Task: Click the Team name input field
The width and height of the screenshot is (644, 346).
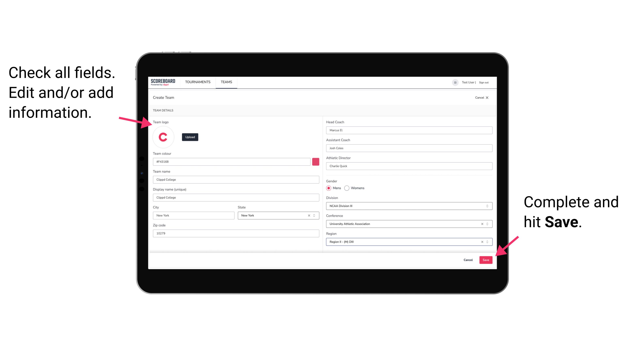Action: [x=237, y=179]
